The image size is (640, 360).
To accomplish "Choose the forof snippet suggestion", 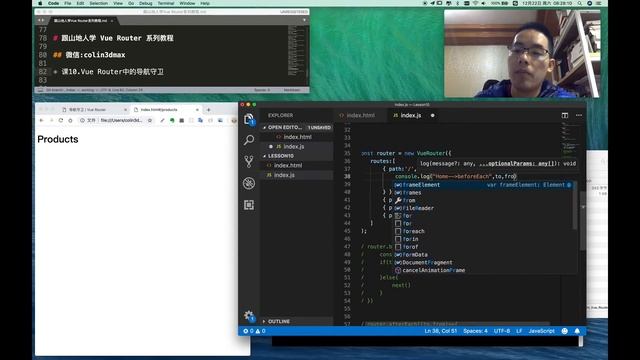I will pos(483,247).
